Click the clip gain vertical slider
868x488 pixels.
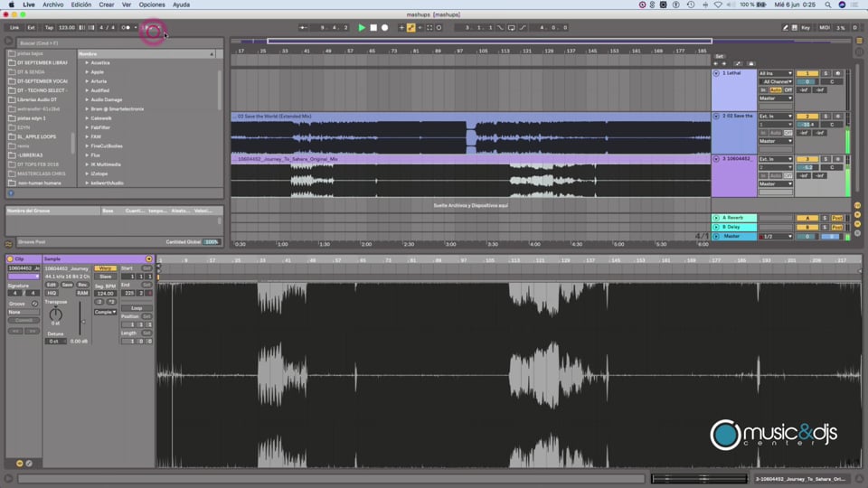80,318
